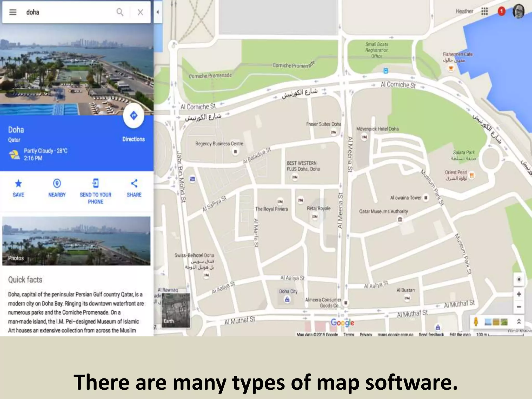The image size is (532, 399).
Task: Show my location button
Action: [519, 280]
